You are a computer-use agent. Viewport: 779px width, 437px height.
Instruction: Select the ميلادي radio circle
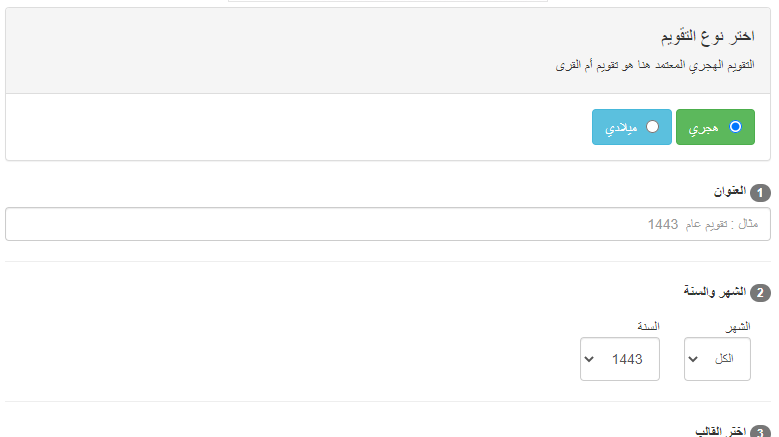coord(652,127)
